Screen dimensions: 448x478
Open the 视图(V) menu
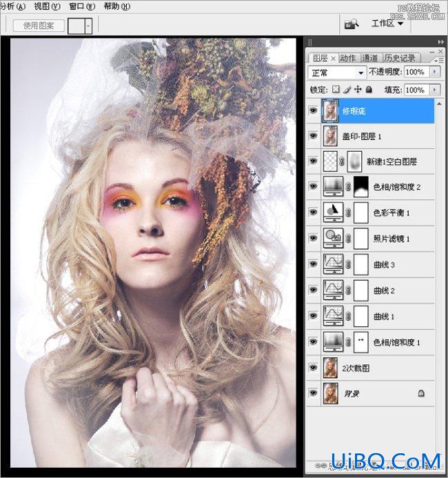click(x=47, y=6)
